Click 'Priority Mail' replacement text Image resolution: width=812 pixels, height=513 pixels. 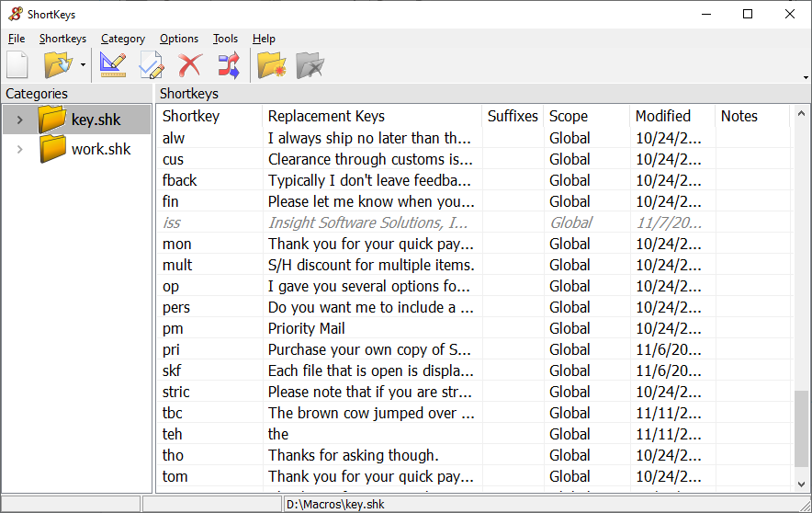point(307,328)
